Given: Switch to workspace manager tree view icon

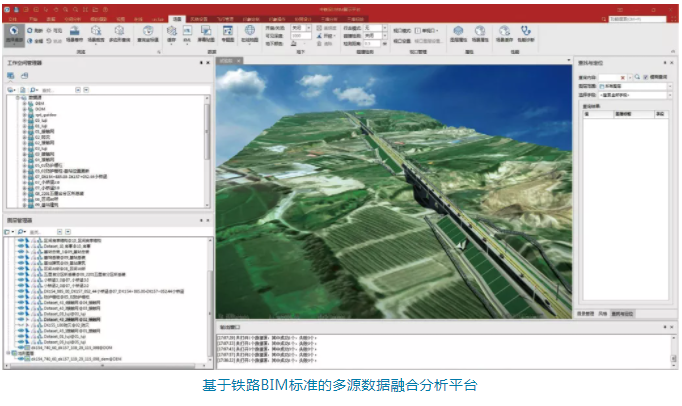Looking at the screenshot, I should click(10, 76).
